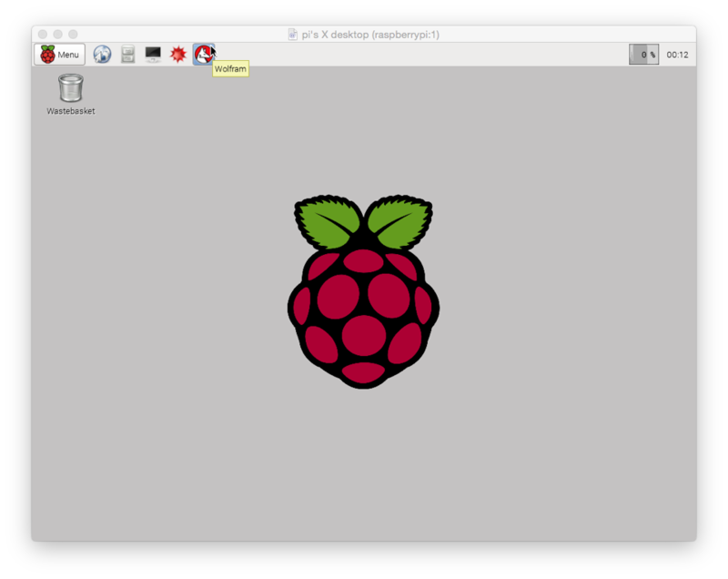Open Mathematica red spiky star icon

(177, 55)
